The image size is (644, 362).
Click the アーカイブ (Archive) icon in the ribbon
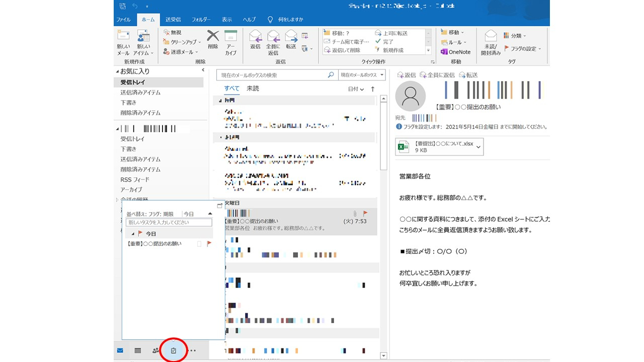[231, 40]
